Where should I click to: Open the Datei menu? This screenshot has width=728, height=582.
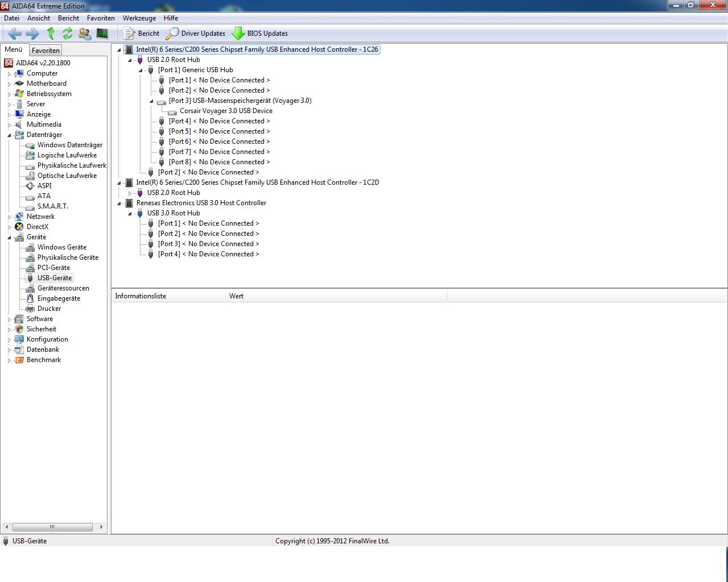(x=11, y=18)
